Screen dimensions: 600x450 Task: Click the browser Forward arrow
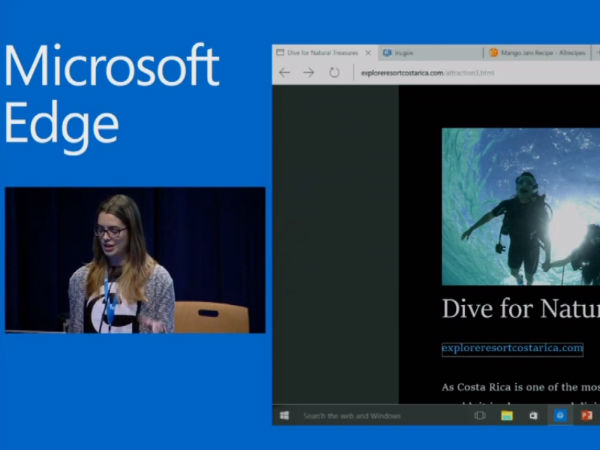pyautogui.click(x=309, y=73)
